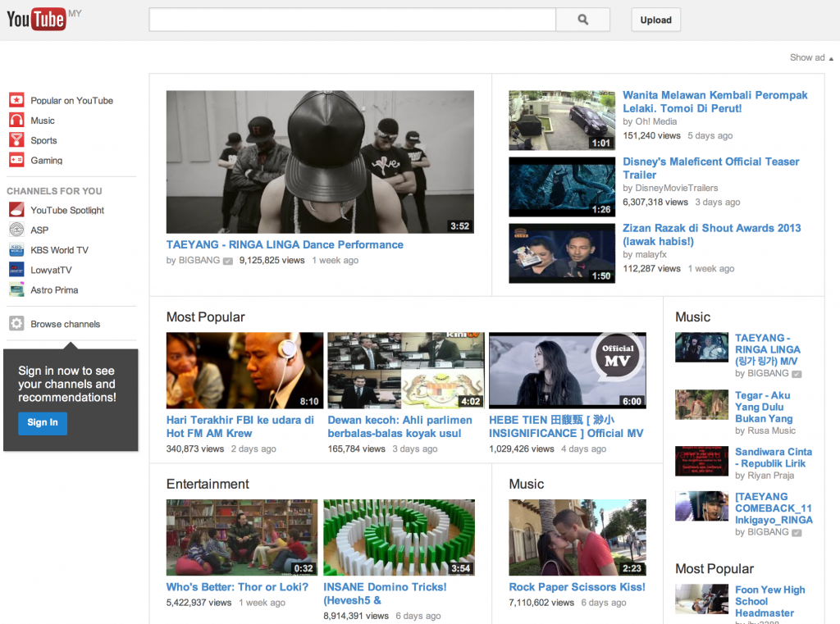Click the Popular on YouTube star icon
This screenshot has width=840, height=624.
click(16, 100)
